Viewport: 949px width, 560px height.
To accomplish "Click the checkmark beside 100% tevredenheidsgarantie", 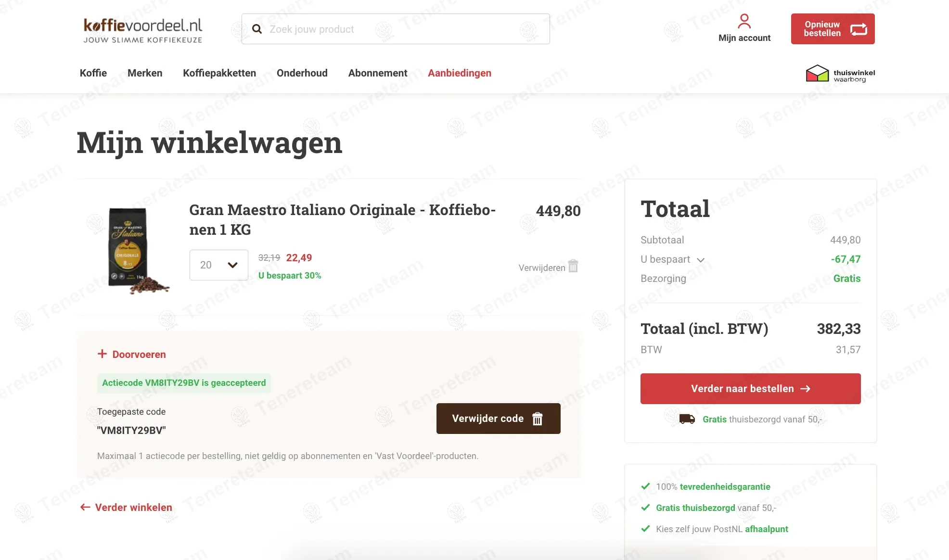I will click(646, 486).
